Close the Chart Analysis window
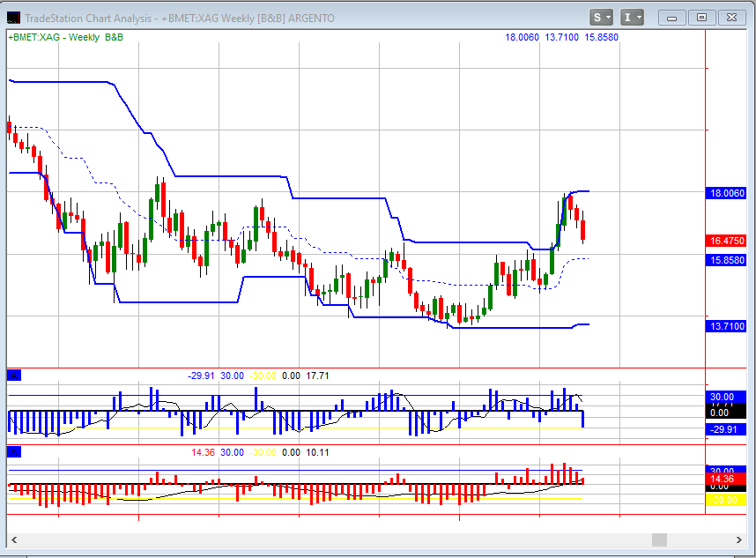The image size is (756, 558). [x=731, y=18]
